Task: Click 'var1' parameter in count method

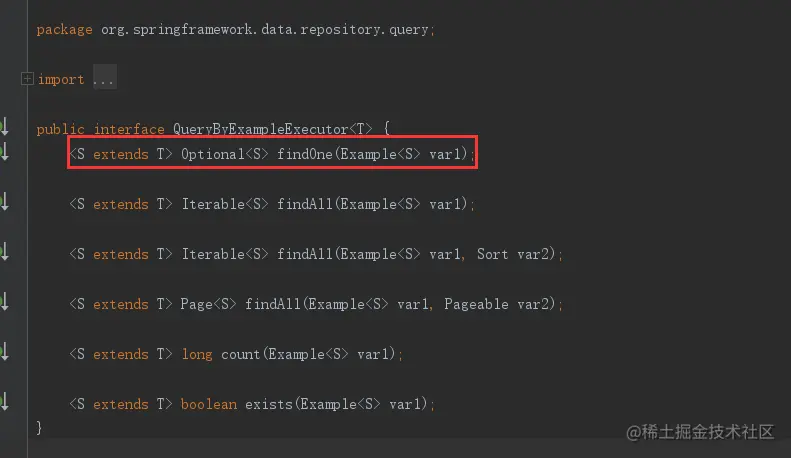Action: pos(373,354)
